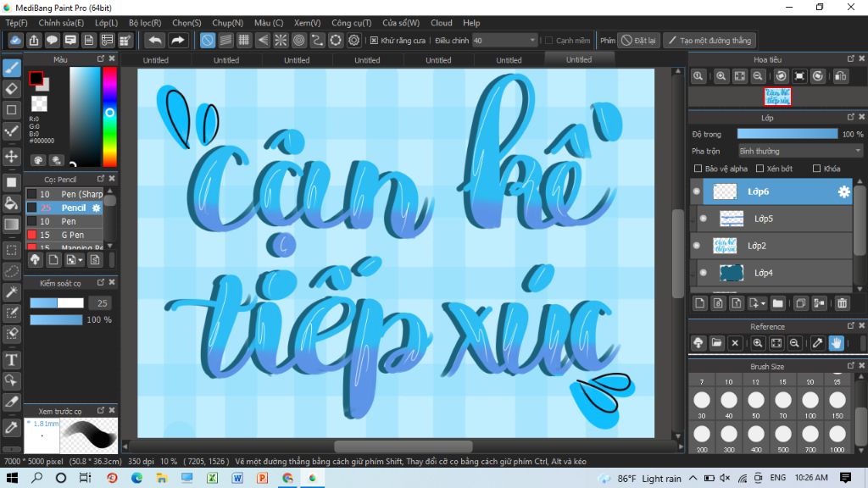This screenshot has height=488, width=868.
Task: Toggle Khử răng cưa checkbox
Action: point(374,41)
